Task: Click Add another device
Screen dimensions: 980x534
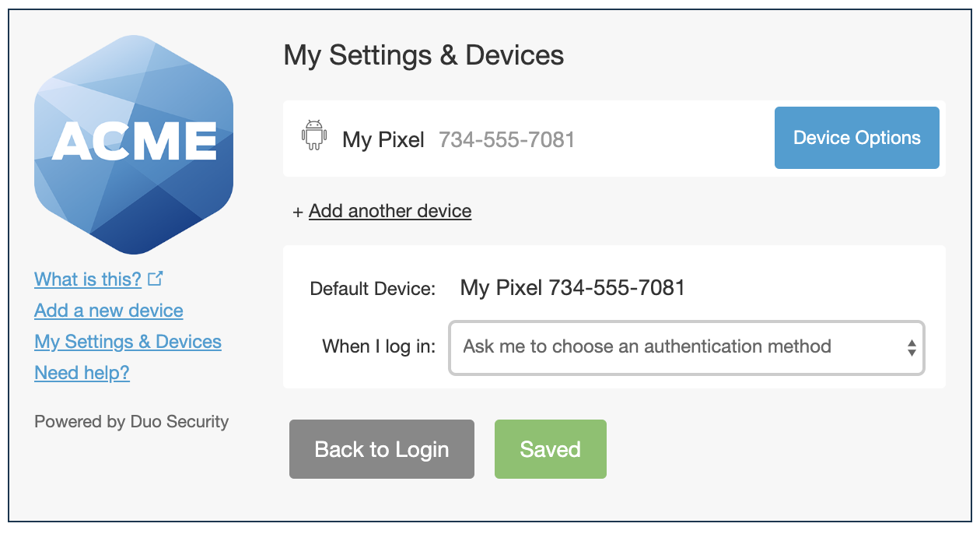Action: coord(390,211)
